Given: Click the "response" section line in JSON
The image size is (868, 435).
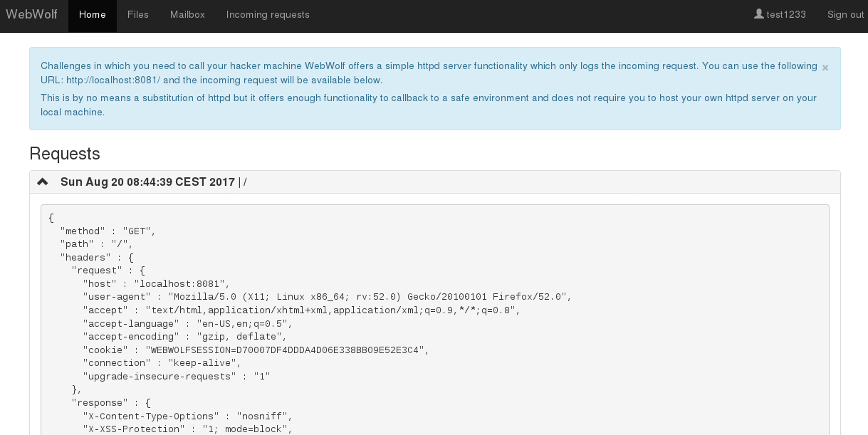Looking at the screenshot, I should (110, 403).
